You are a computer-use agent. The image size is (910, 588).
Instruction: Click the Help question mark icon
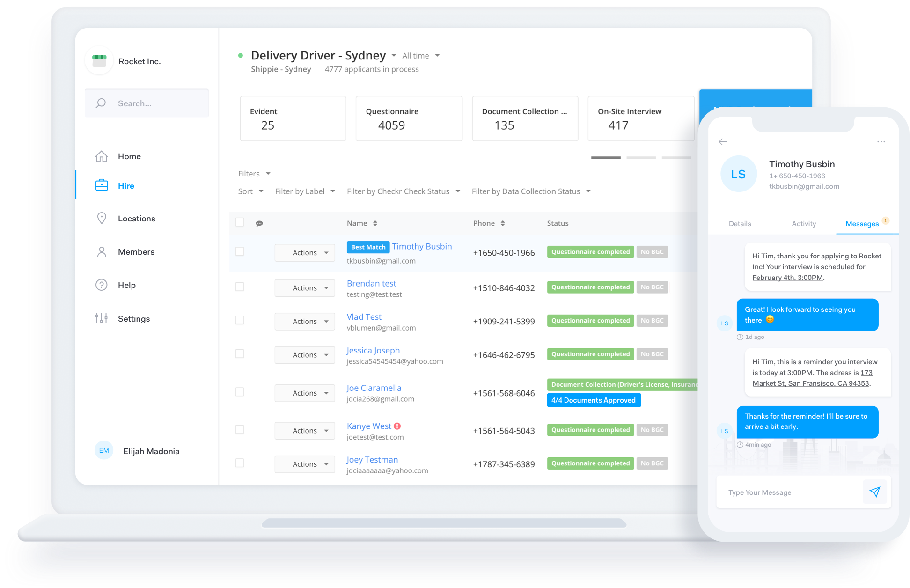click(x=101, y=285)
